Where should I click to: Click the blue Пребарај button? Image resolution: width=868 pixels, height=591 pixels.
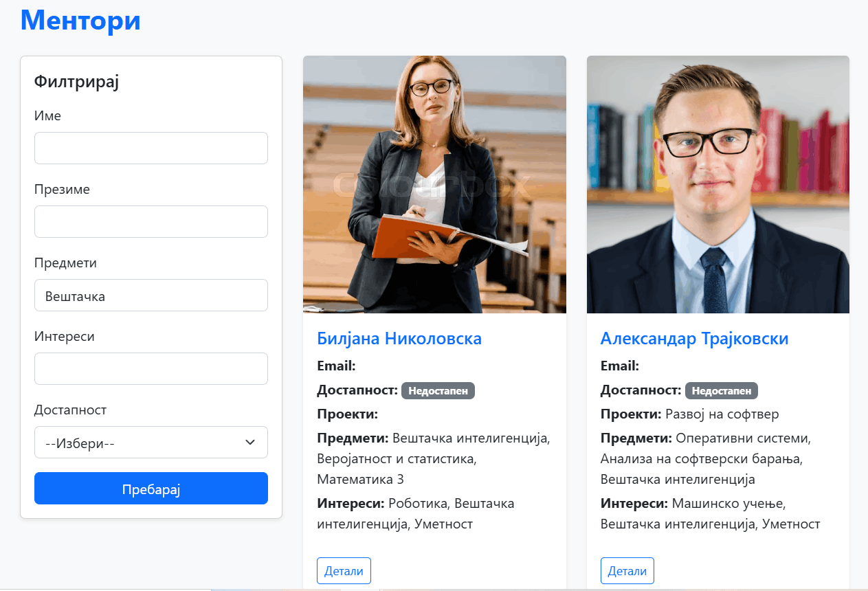point(151,488)
